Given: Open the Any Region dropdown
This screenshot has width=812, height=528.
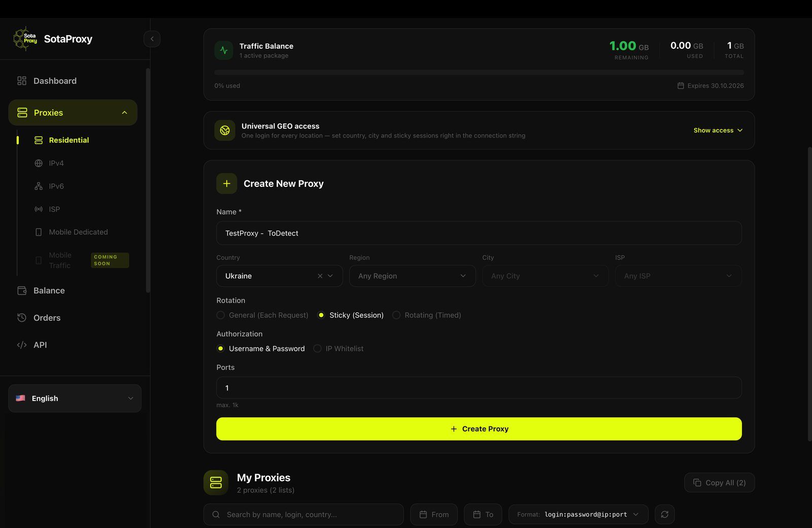Looking at the screenshot, I should [x=412, y=276].
